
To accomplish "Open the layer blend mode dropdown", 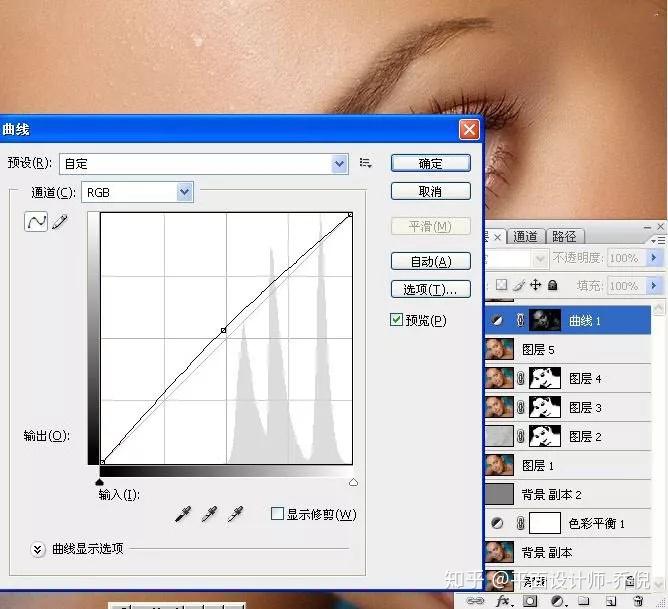I will [539, 259].
